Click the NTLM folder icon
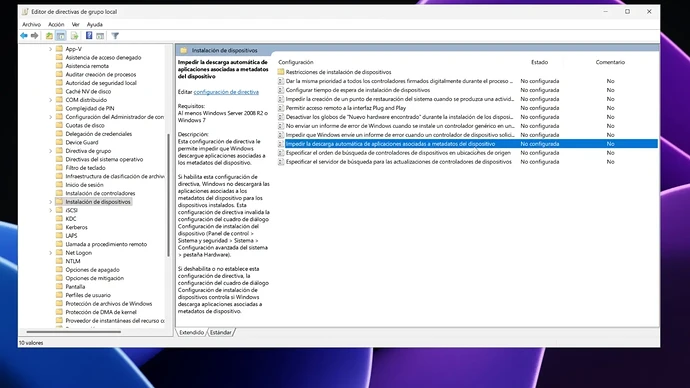690x388 pixels. 59,261
